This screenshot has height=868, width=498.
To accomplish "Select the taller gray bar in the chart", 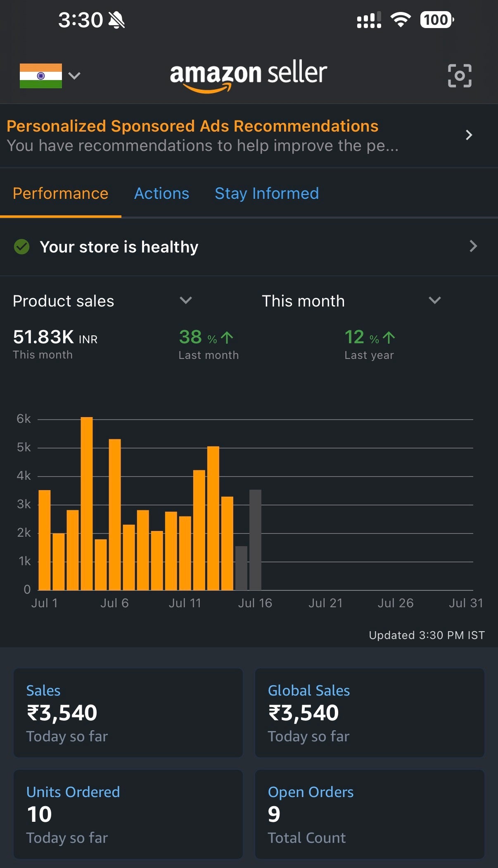I will (x=255, y=540).
